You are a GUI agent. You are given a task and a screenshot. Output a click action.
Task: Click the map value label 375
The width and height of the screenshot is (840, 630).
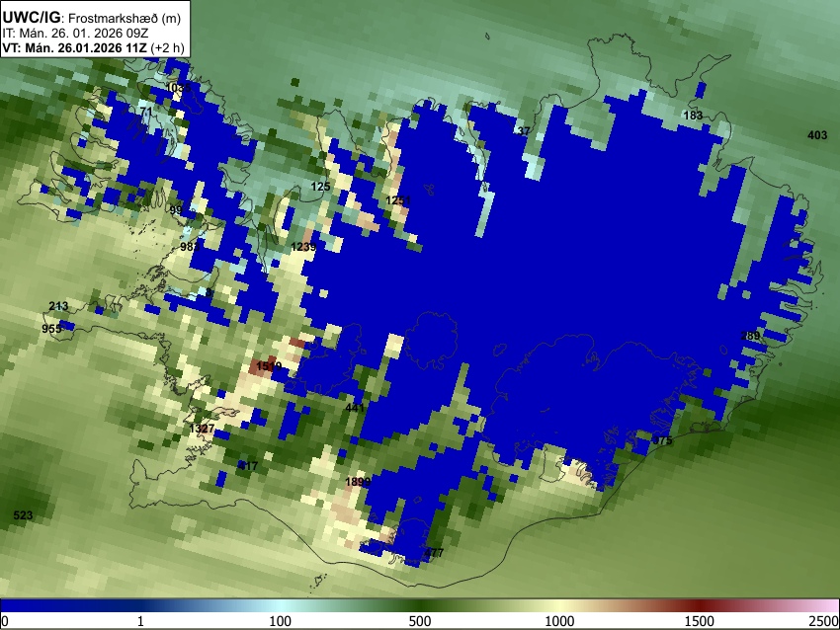[662, 440]
